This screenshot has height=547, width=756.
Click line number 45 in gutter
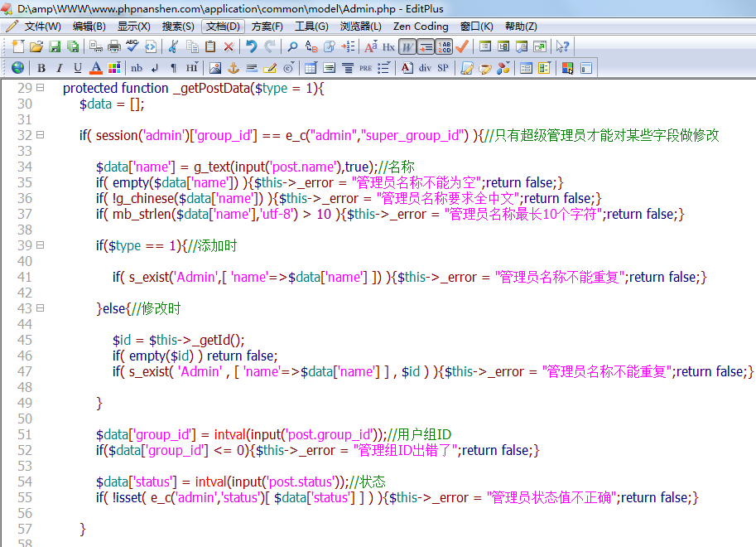25,340
